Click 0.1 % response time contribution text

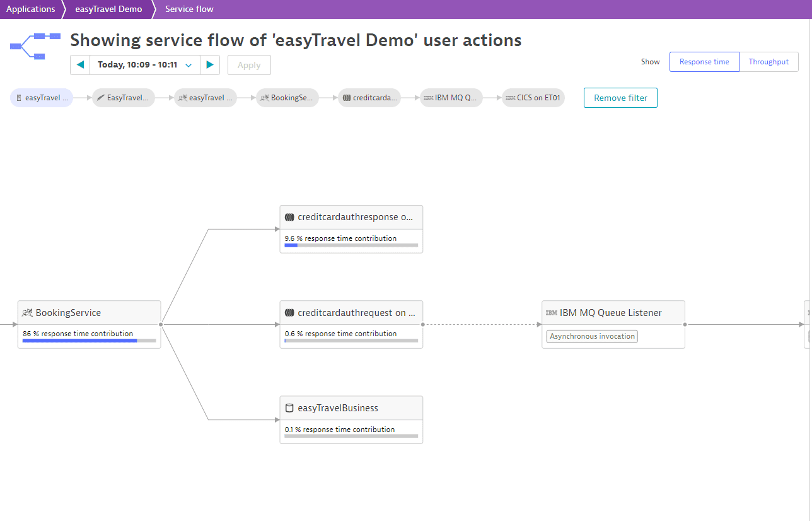click(x=340, y=430)
